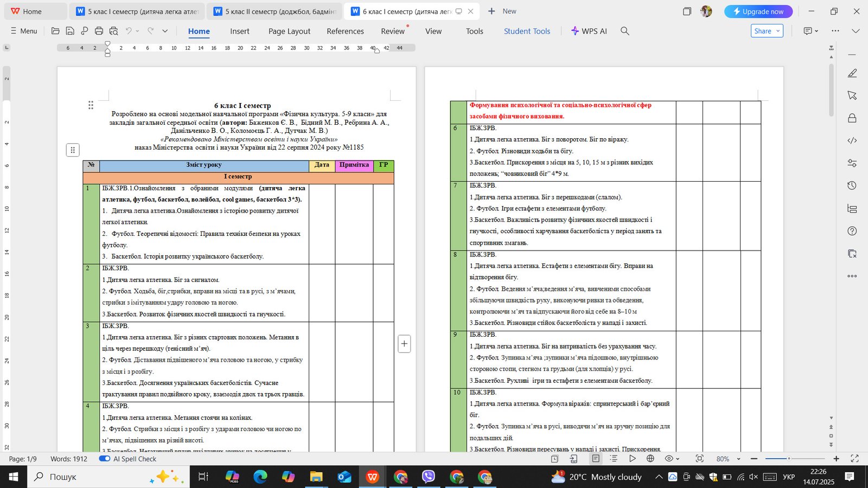Image resolution: width=868 pixels, height=488 pixels.
Task: Open a New tab with plus button
Action: point(502,11)
